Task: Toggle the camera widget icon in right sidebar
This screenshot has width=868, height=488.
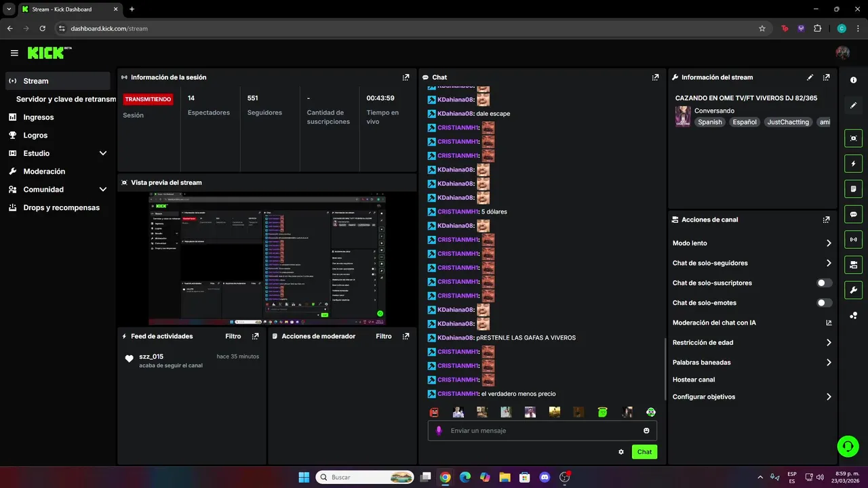Action: [x=853, y=138]
